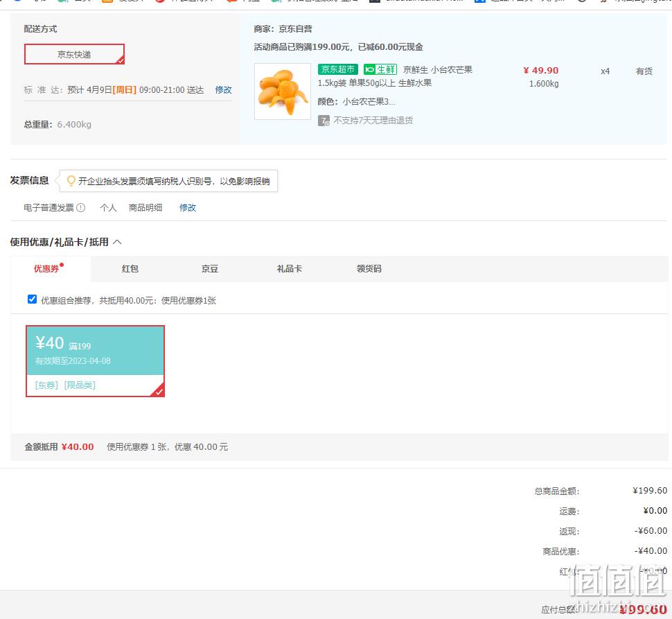672x619 pixels.
Task: Uncheck the 优惠组合推荐 checkbox
Action: (x=32, y=299)
